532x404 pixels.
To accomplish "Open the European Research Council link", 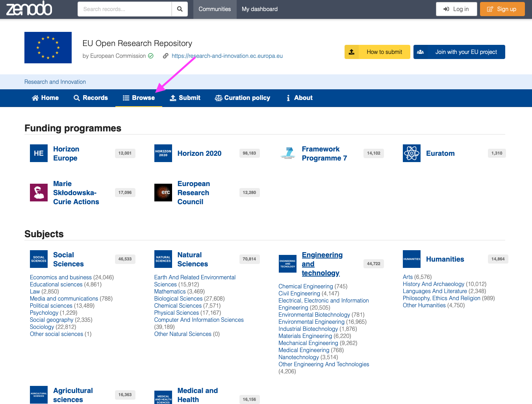I will pyautogui.click(x=194, y=193).
